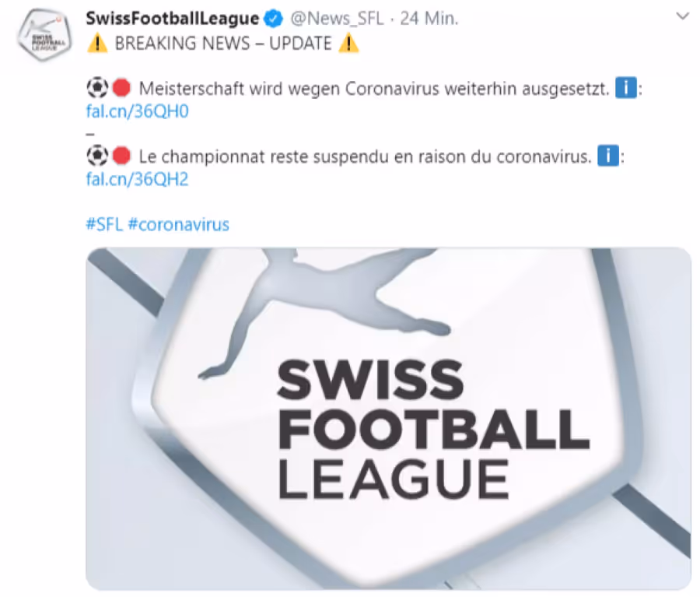Click the blue verified badge
The height and width of the screenshot is (597, 700).
273,19
